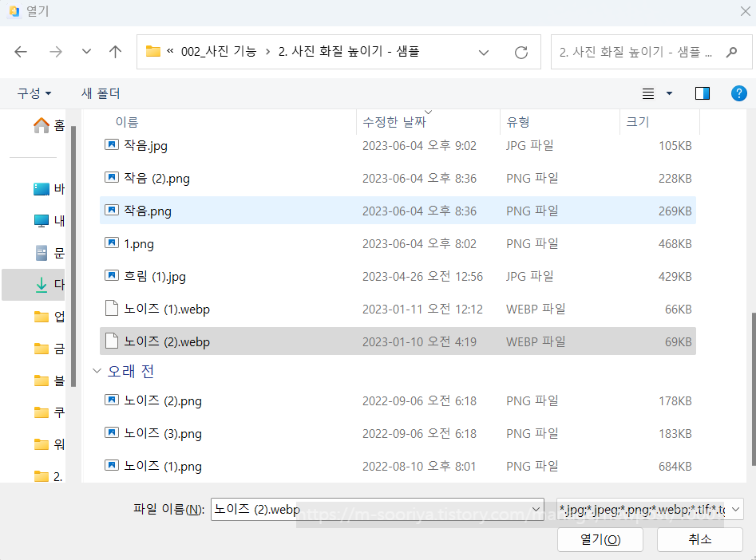Sort by 유형 column header

518,122
